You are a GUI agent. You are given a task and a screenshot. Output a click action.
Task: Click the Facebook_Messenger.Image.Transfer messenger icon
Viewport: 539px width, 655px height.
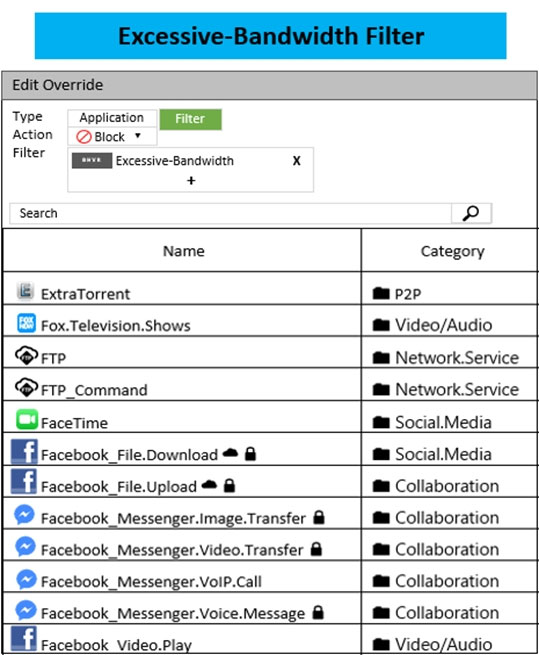pos(24,515)
